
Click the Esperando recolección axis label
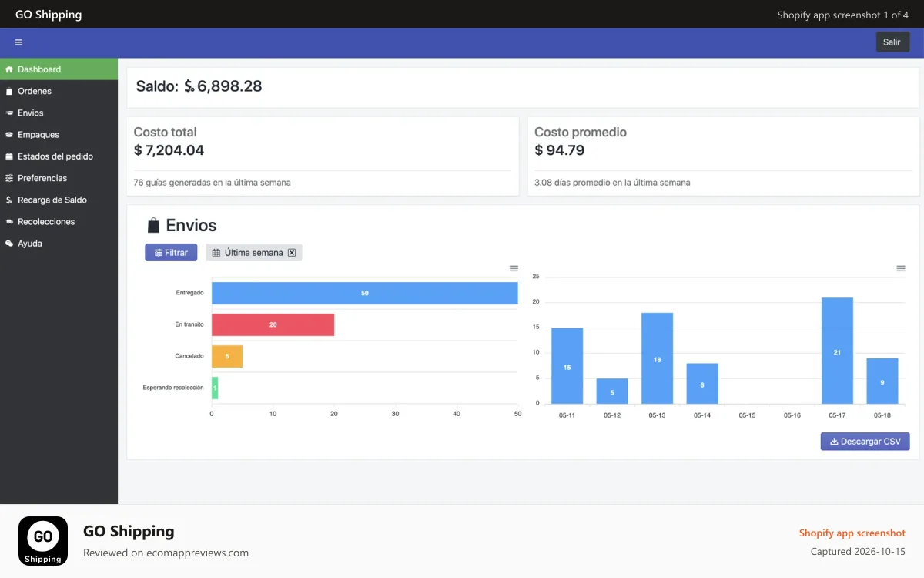173,388
